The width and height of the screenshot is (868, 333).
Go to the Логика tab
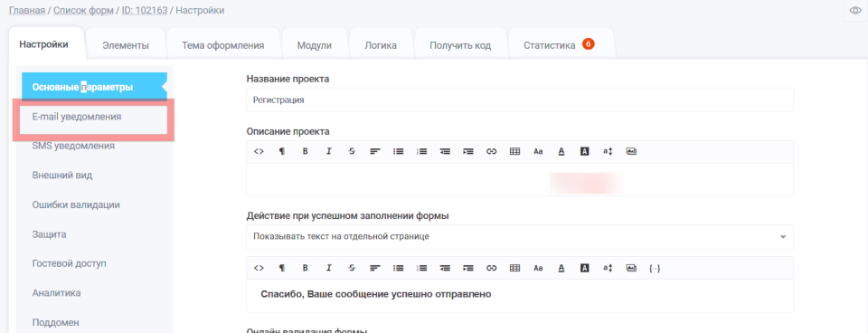click(x=381, y=45)
